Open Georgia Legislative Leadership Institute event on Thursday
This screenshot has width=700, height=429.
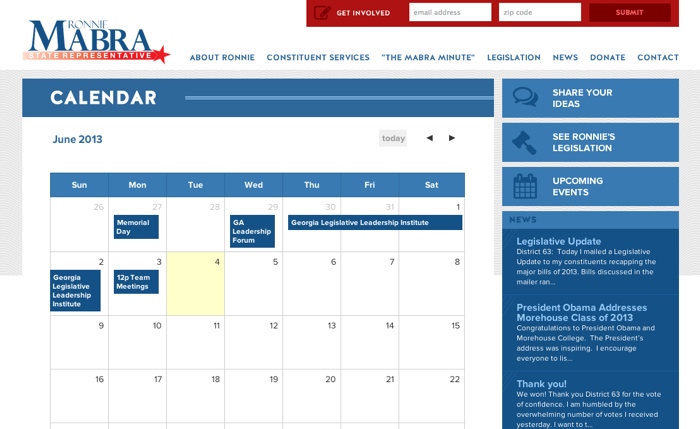pos(375,222)
